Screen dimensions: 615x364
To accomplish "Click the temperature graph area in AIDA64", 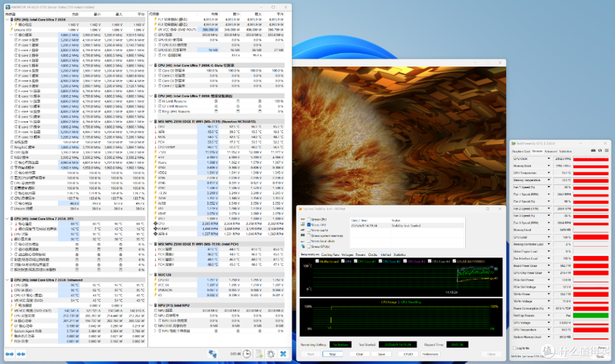I will click(401, 277).
